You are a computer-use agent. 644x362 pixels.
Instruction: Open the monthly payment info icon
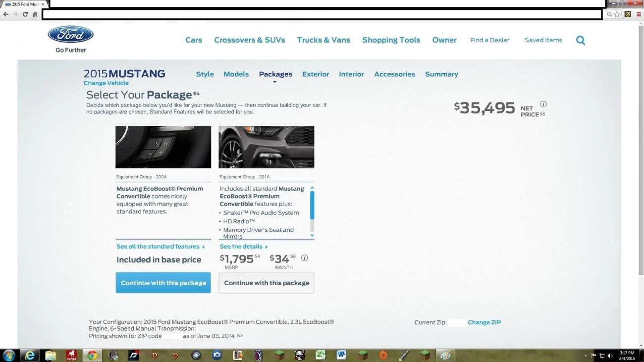coord(305,258)
